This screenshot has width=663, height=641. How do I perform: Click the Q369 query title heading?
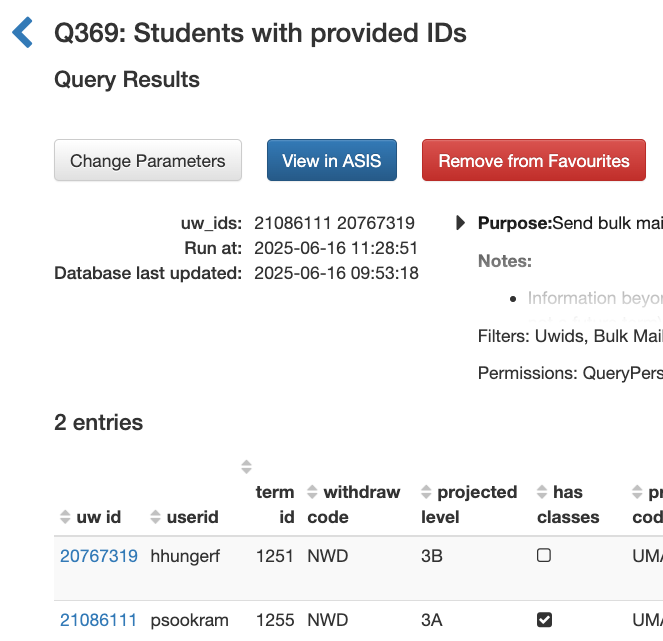[260, 33]
